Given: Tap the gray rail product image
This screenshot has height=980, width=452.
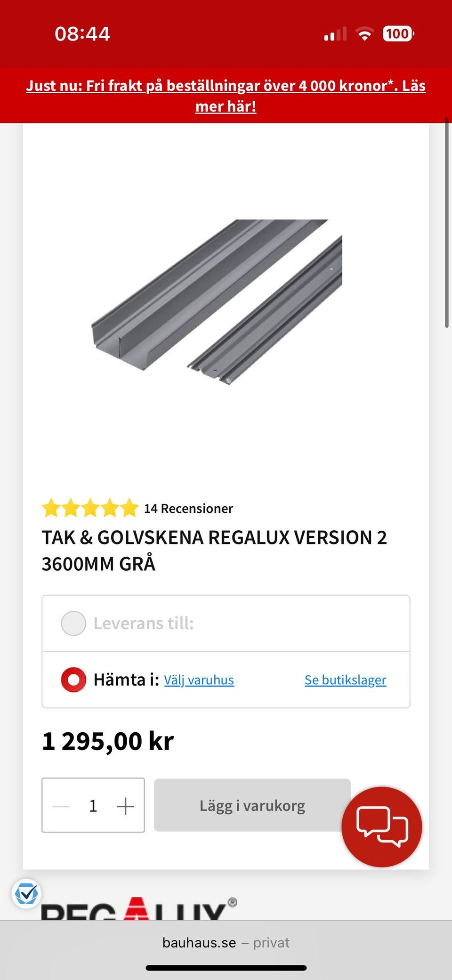Looking at the screenshot, I should [217, 302].
